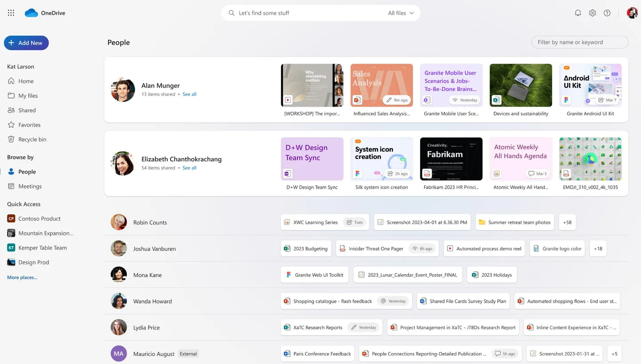Click See all for Alan Munger

pos(189,94)
